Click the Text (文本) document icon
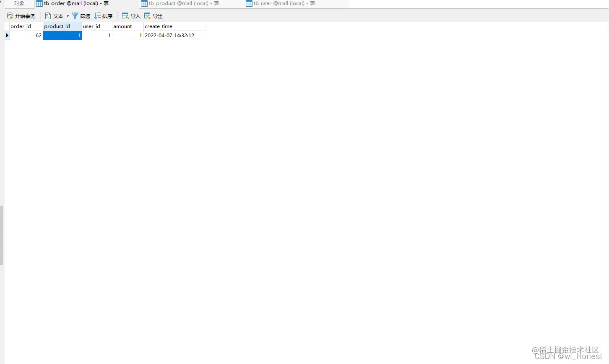Screen dimensions: 609x364 (x=48, y=16)
